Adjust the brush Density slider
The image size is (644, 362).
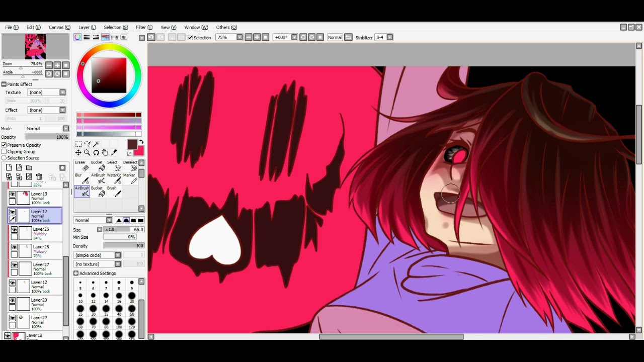tap(124, 246)
